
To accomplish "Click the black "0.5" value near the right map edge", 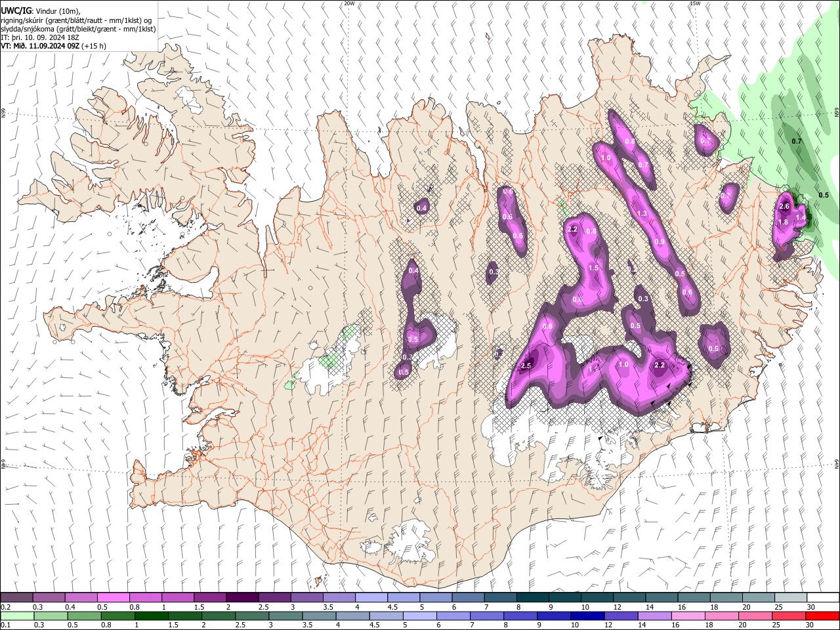I will coord(824,195).
